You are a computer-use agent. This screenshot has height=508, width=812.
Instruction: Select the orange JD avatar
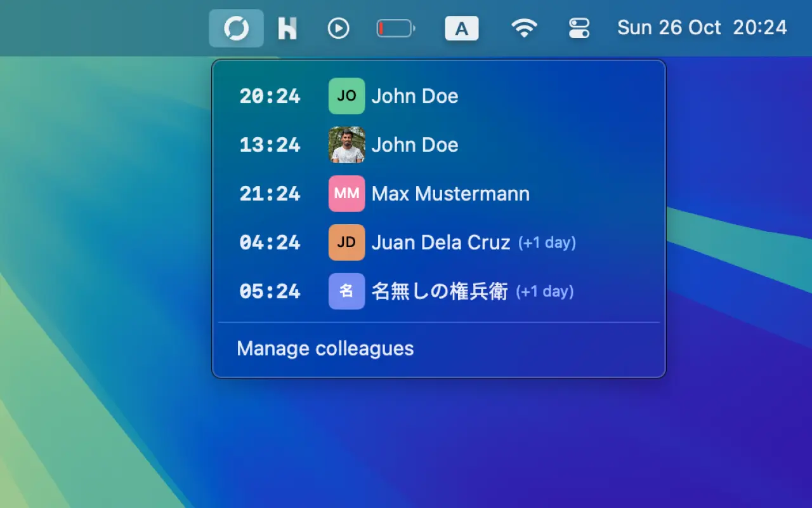point(346,243)
